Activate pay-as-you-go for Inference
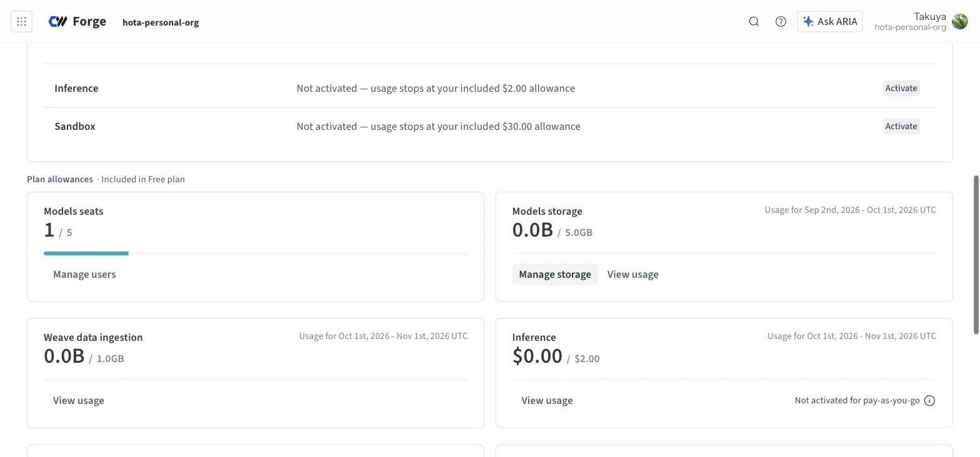 (x=901, y=88)
